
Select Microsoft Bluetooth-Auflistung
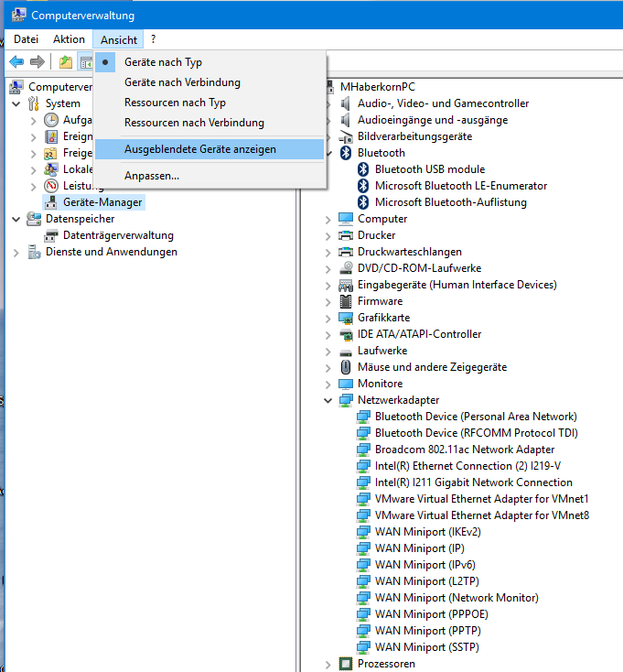point(450,202)
